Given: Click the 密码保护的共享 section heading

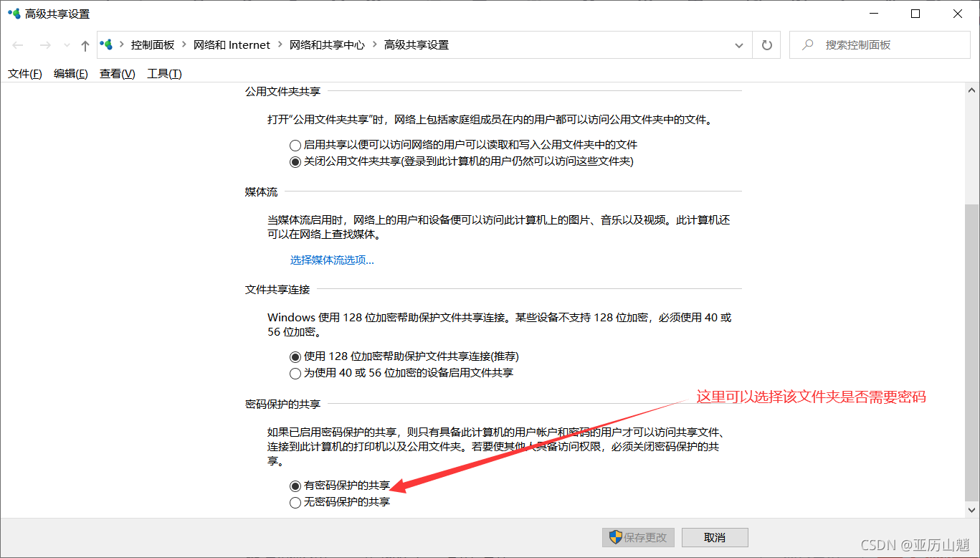Looking at the screenshot, I should (282, 405).
